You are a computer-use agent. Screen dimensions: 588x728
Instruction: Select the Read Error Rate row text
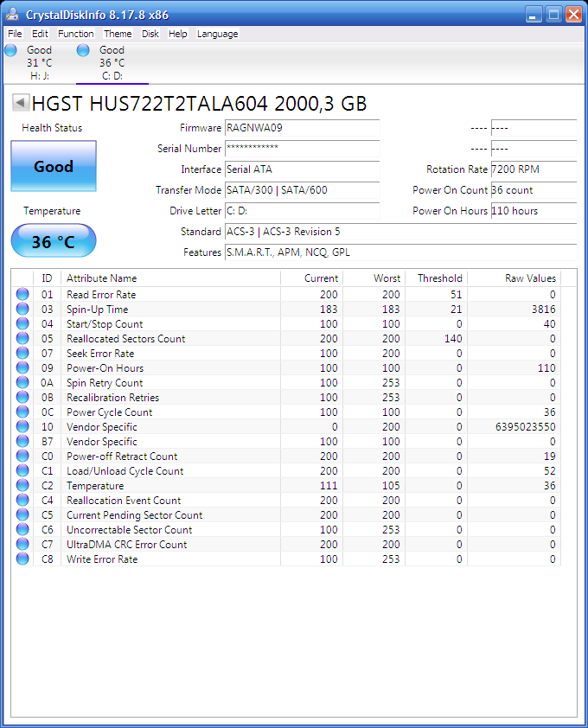tap(101, 294)
